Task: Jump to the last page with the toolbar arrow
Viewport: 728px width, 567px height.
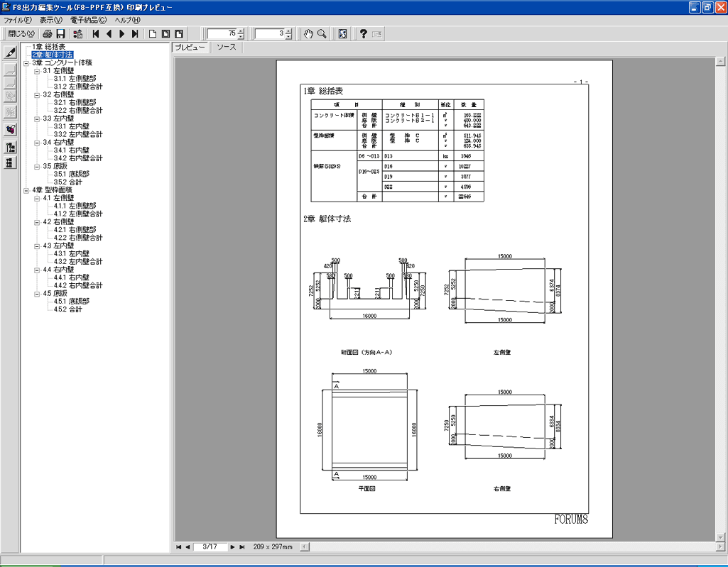Action: pyautogui.click(x=135, y=34)
